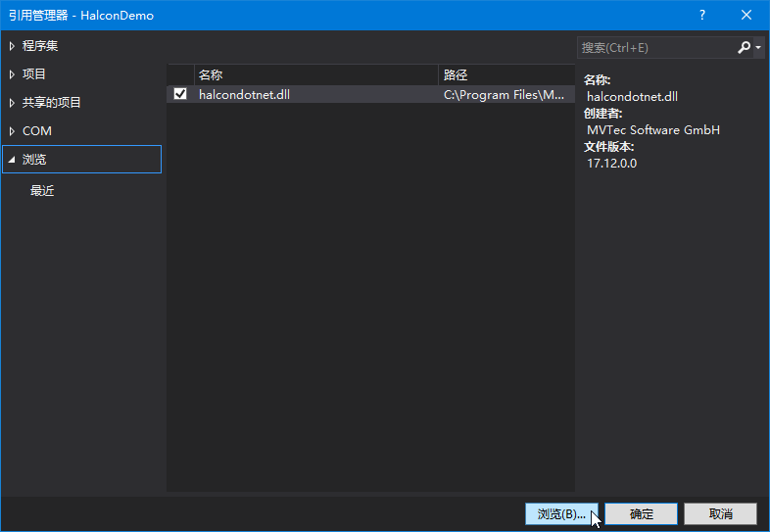The height and width of the screenshot is (532, 770).
Task: Cancel with the 取消 button
Action: coord(720,513)
